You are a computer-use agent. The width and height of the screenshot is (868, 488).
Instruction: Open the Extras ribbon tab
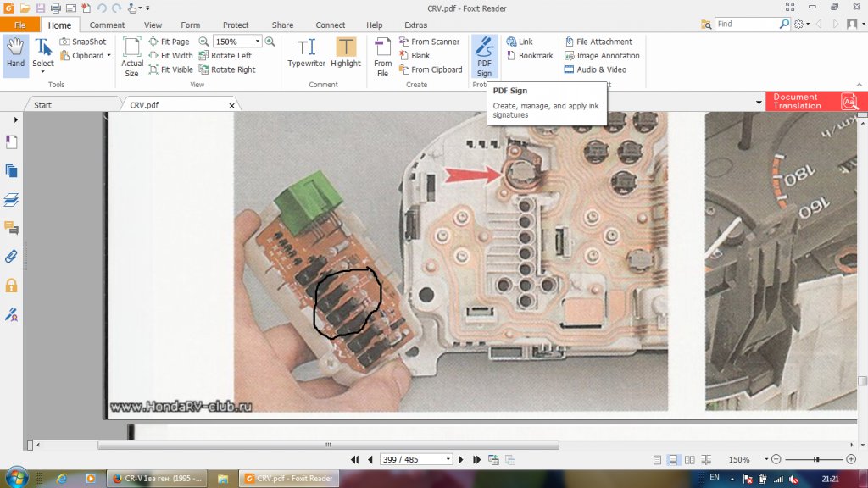point(415,25)
